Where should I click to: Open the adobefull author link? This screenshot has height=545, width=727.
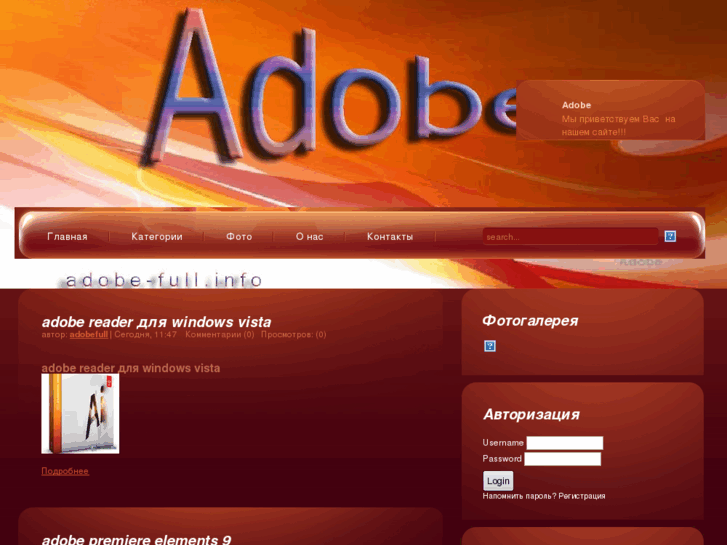89,334
